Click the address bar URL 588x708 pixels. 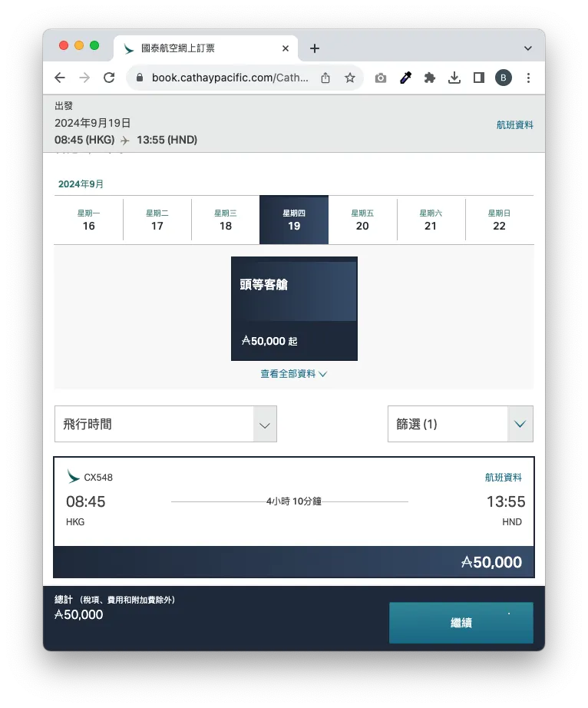(230, 78)
